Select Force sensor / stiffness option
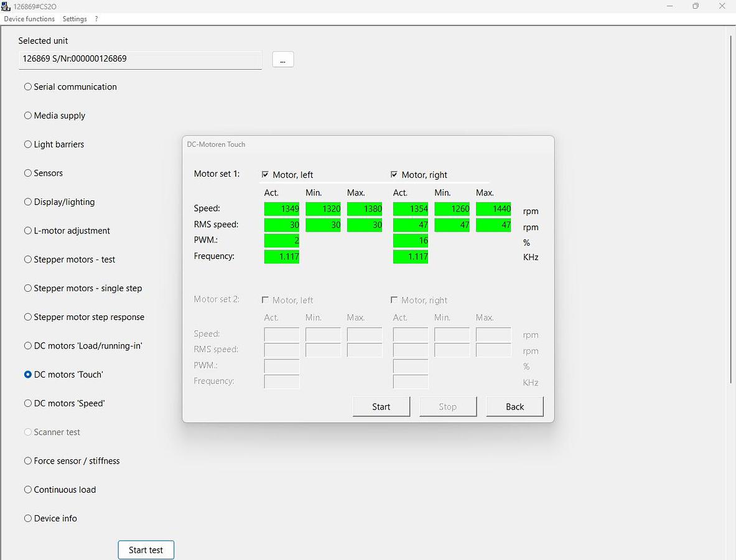Image resolution: width=736 pixels, height=560 pixels. pyautogui.click(x=28, y=461)
